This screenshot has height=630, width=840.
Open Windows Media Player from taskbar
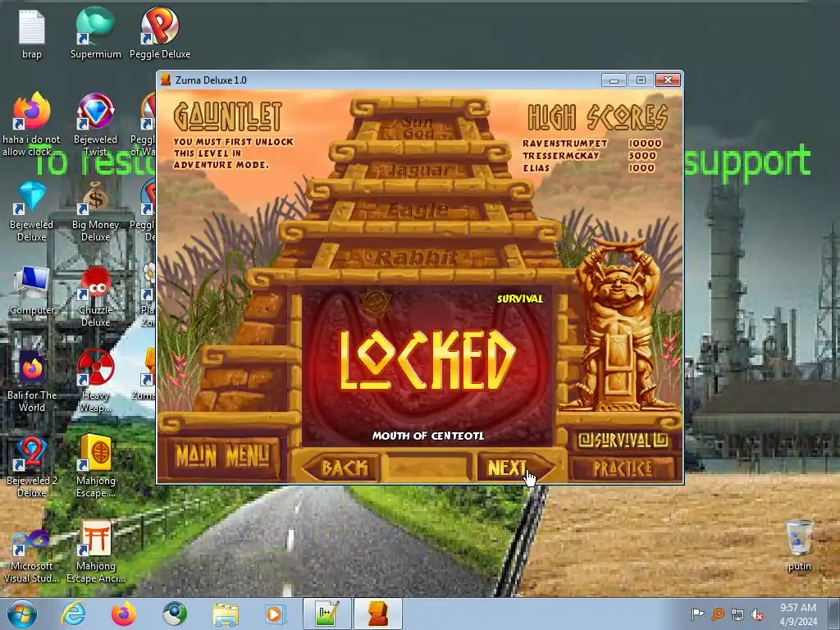click(276, 614)
